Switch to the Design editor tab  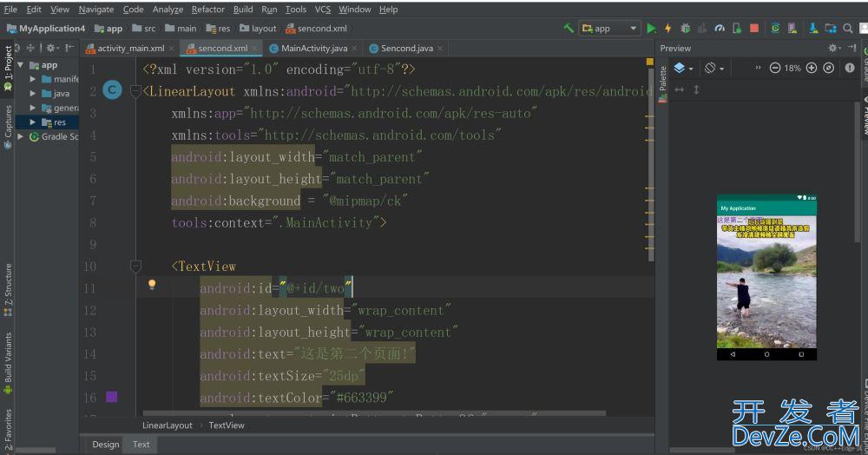coord(106,444)
